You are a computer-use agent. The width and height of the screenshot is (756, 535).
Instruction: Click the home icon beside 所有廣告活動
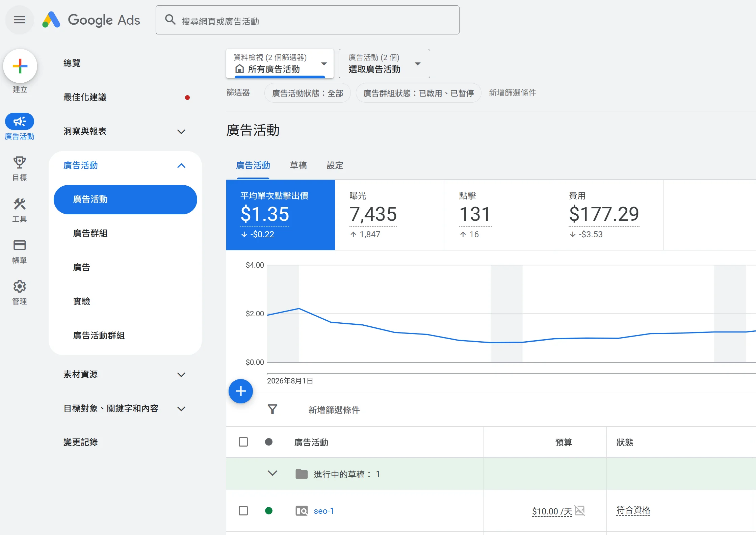[x=239, y=69]
